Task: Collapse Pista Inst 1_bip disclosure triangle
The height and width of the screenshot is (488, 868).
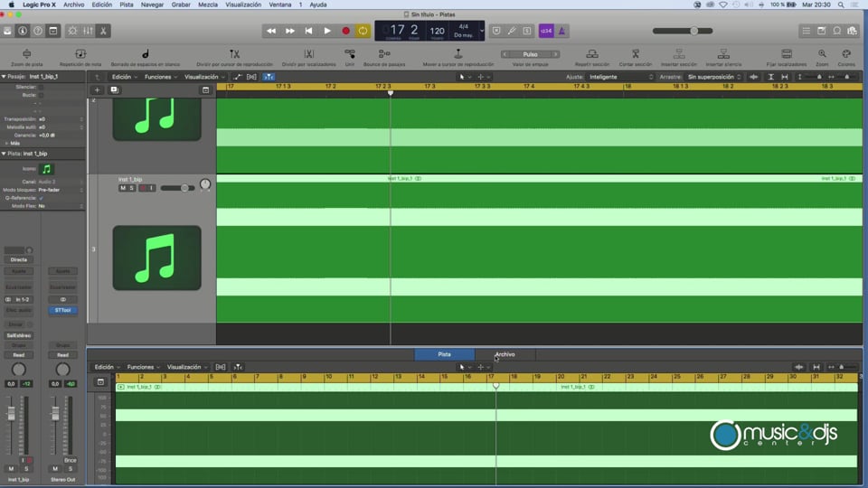Action: tap(4, 154)
